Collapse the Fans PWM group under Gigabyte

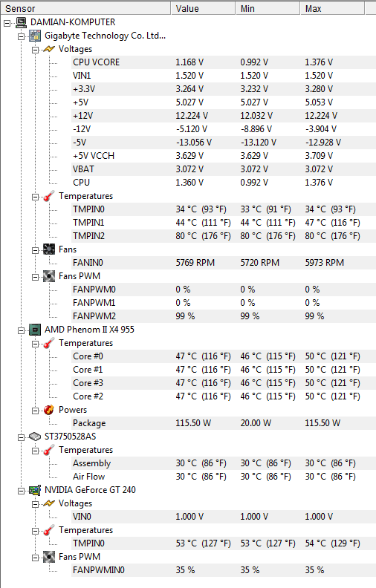coord(35,277)
